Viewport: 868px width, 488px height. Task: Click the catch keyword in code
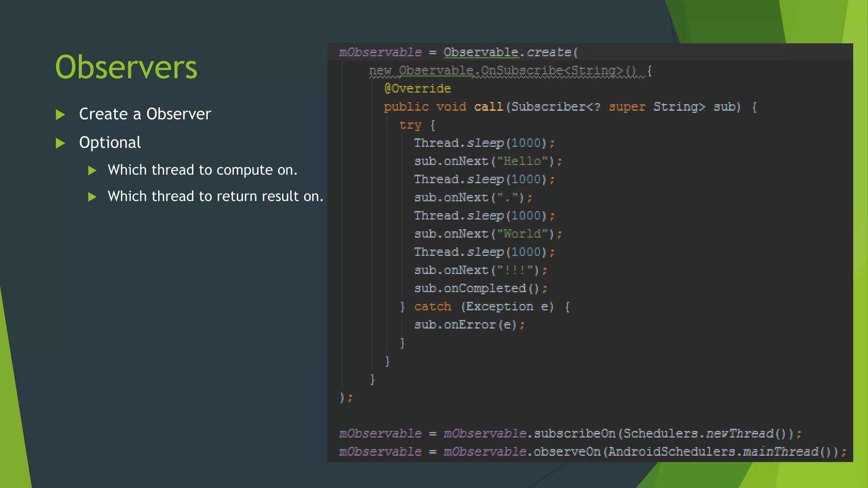[432, 306]
